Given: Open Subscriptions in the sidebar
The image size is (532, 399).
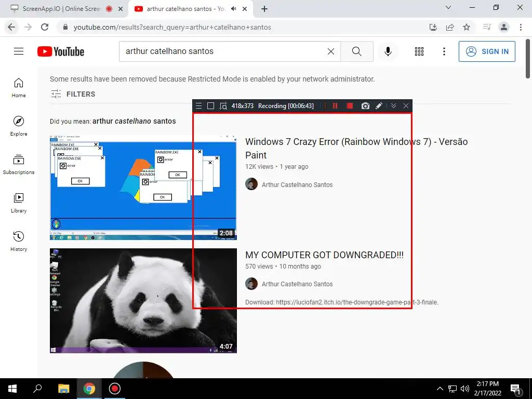Looking at the screenshot, I should pyautogui.click(x=19, y=165).
